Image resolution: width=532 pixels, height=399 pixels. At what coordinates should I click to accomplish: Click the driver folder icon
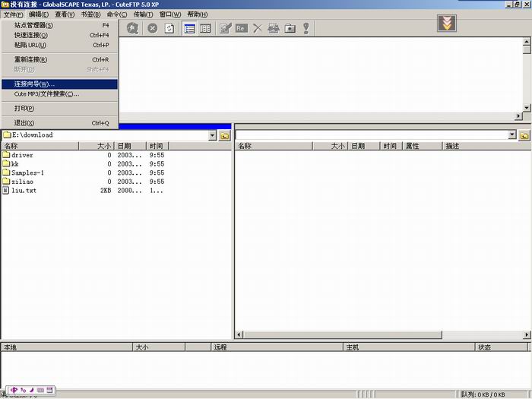[6, 155]
